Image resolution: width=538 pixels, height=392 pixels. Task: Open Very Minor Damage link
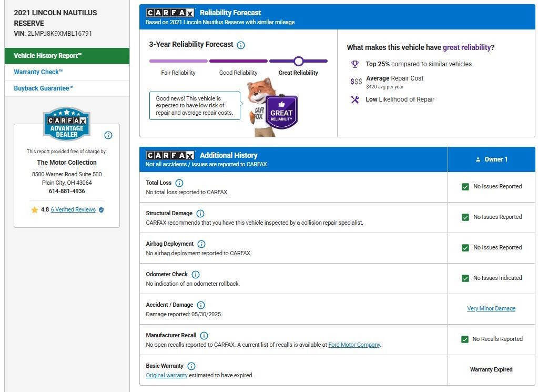click(x=491, y=309)
